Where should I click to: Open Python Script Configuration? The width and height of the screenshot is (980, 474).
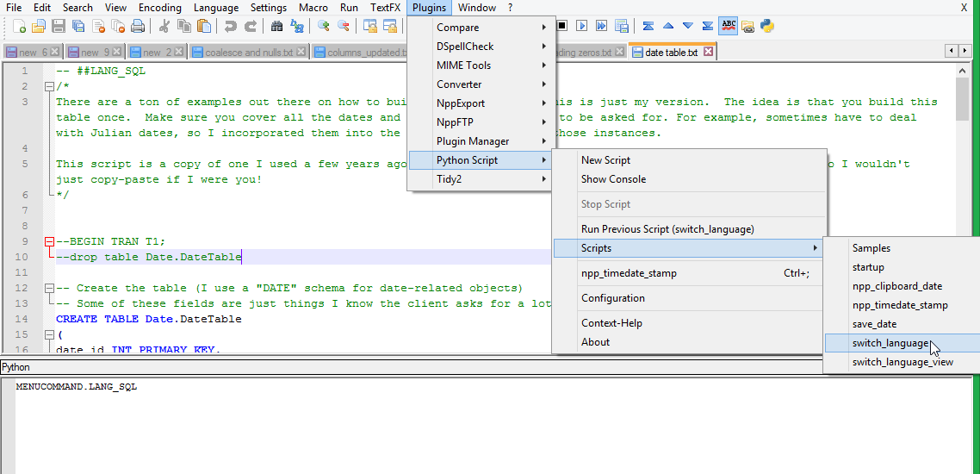[x=690, y=297]
